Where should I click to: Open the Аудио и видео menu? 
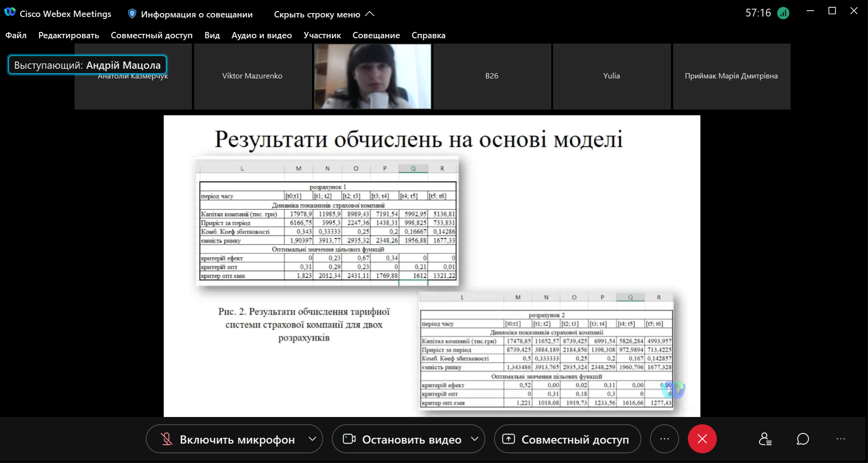click(x=262, y=35)
